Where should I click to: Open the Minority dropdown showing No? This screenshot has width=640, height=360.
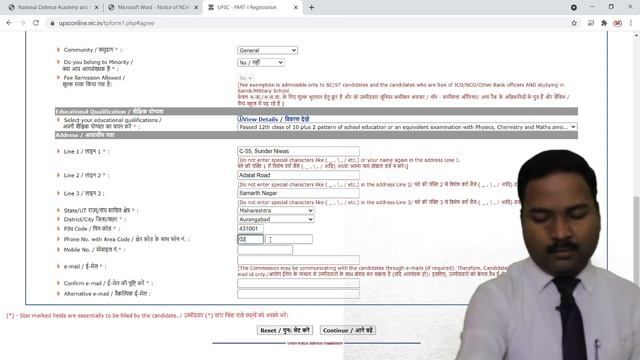tap(261, 62)
